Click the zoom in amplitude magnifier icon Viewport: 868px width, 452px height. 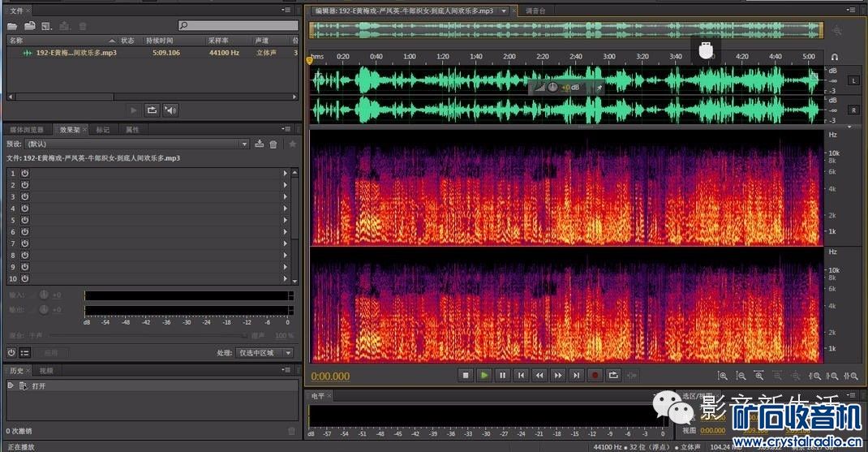[723, 376]
